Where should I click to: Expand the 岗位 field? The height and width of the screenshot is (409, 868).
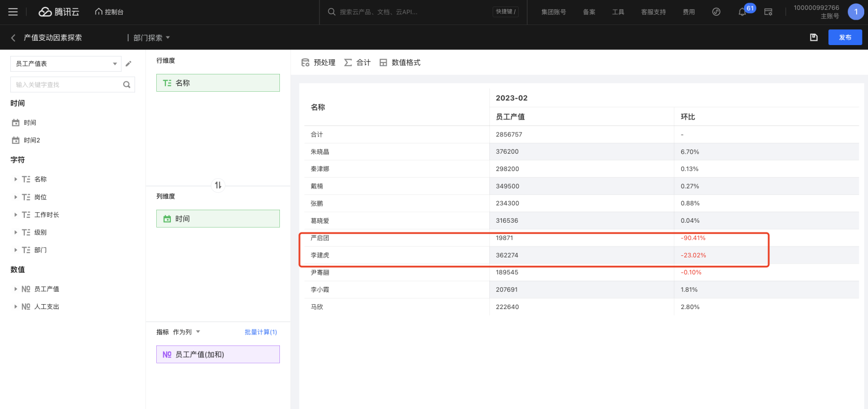click(16, 197)
